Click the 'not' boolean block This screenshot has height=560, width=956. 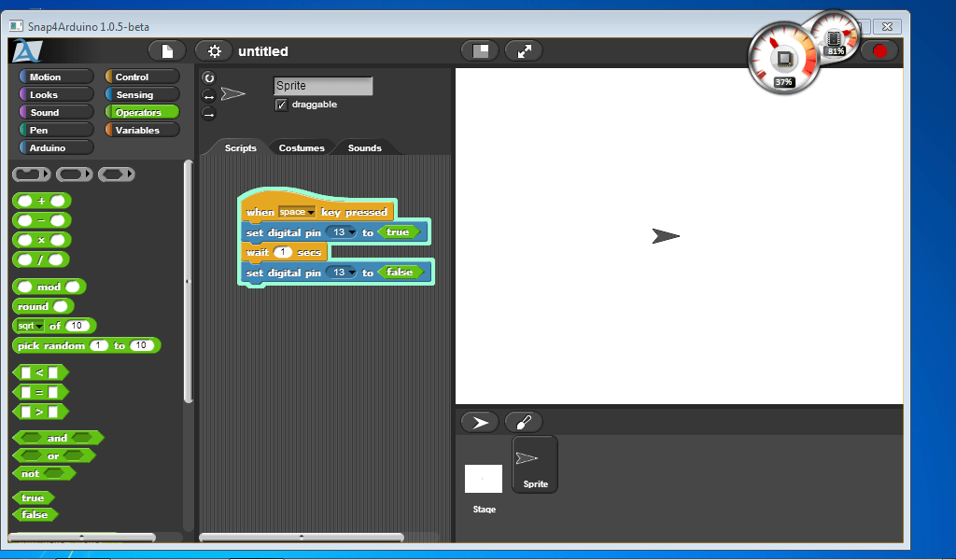(x=44, y=473)
